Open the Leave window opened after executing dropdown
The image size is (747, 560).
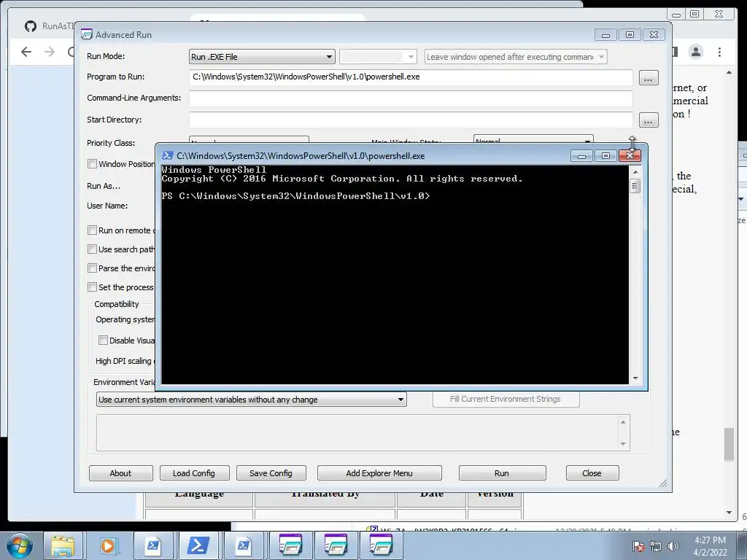(x=516, y=57)
